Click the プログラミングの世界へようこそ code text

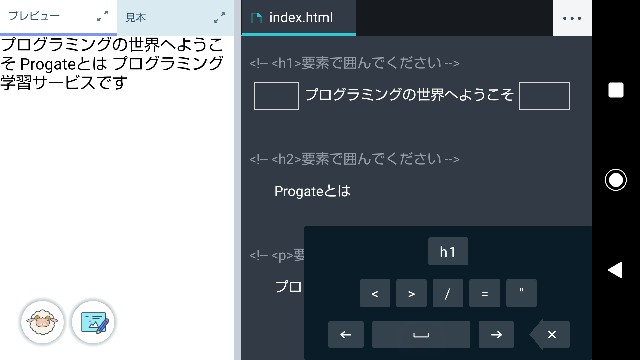409,95
